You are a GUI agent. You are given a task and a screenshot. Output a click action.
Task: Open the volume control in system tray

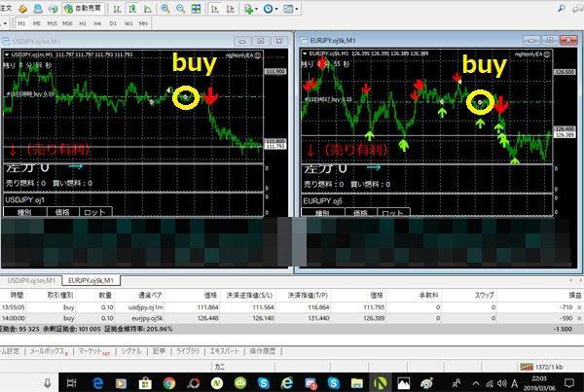(x=501, y=383)
